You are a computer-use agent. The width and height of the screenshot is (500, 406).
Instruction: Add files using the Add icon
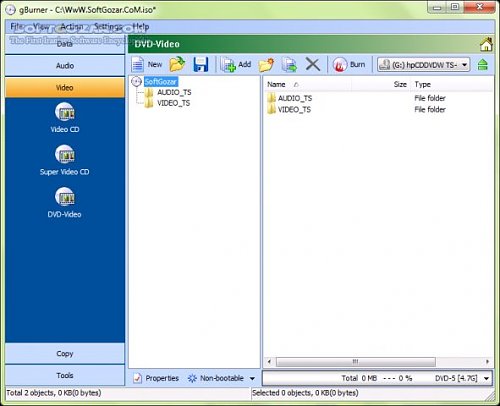tap(228, 65)
